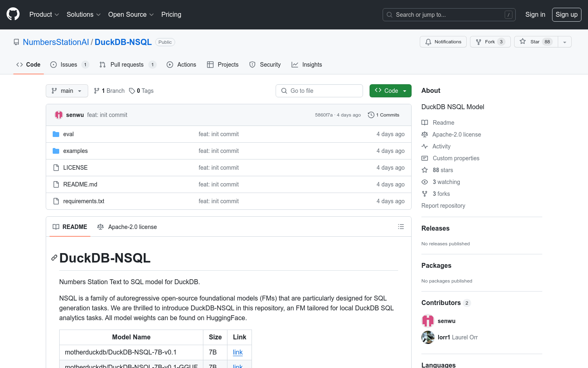Viewport: 588px width, 368px height.
Task: Open link for DuckDB-NSQL-7B-v0.1 model
Action: [238, 352]
